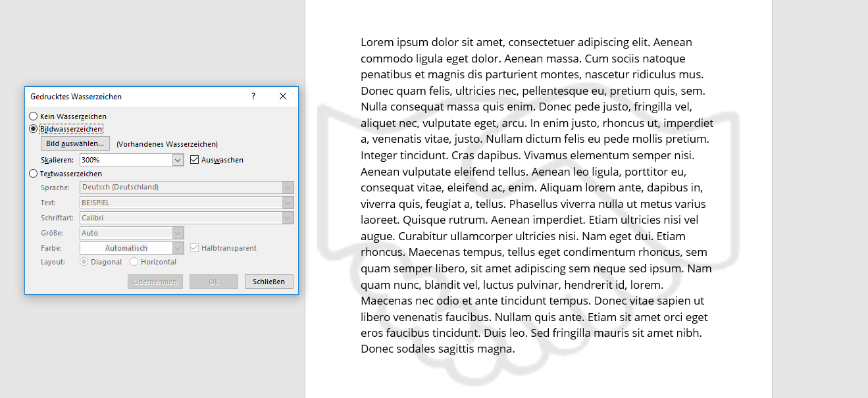Image resolution: width=868 pixels, height=398 pixels.
Task: Click the Text BEISPIEL combo box
Action: tap(186, 203)
